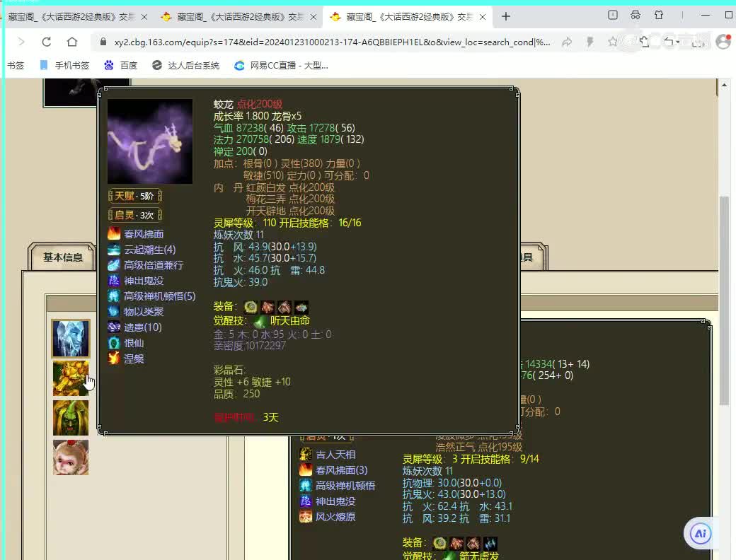Screen dimensions: 736x560
Task: Switch to the first browser tab 藏宝阁
Action: pyautogui.click(x=71, y=17)
